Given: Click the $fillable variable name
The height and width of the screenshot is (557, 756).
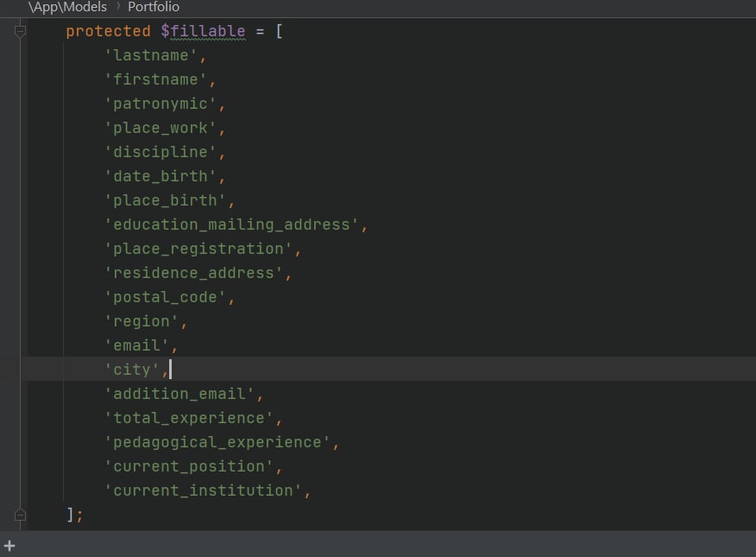Looking at the screenshot, I should [x=203, y=31].
